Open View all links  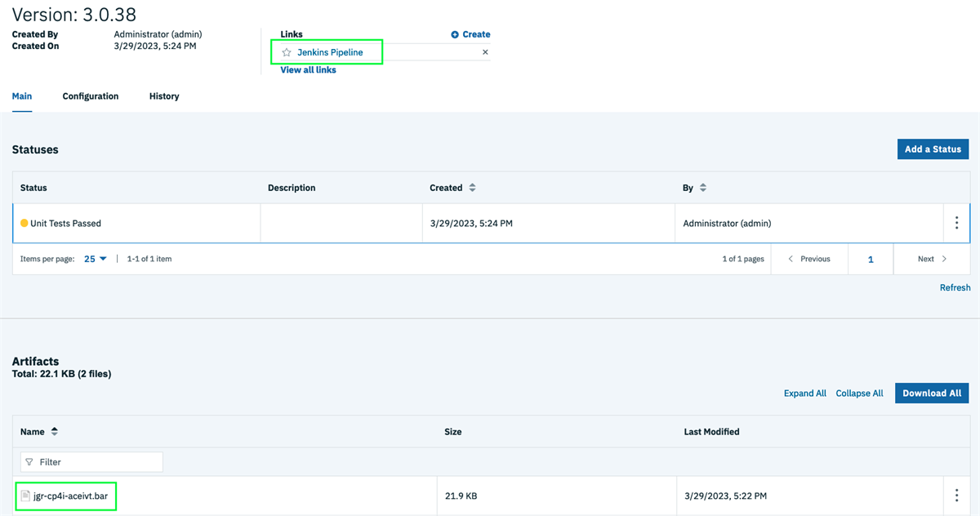308,69
